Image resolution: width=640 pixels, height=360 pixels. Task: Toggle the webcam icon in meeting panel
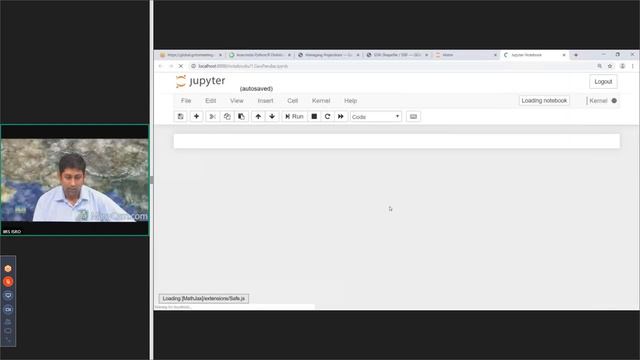coord(8,309)
